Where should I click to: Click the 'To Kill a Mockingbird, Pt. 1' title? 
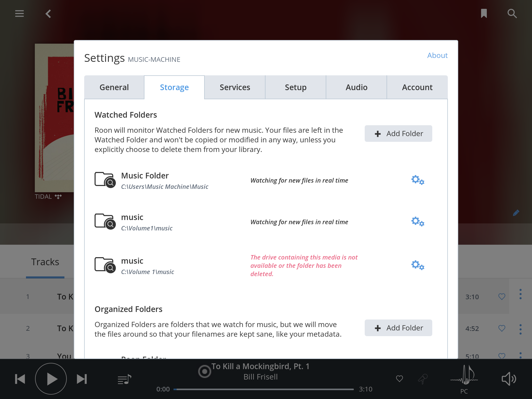[x=260, y=366]
